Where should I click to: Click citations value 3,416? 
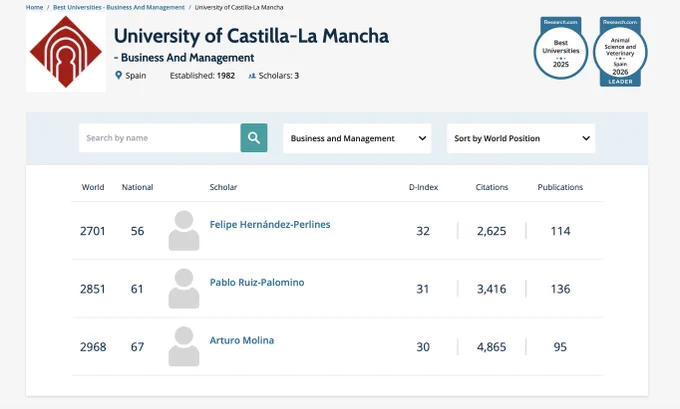(x=491, y=289)
